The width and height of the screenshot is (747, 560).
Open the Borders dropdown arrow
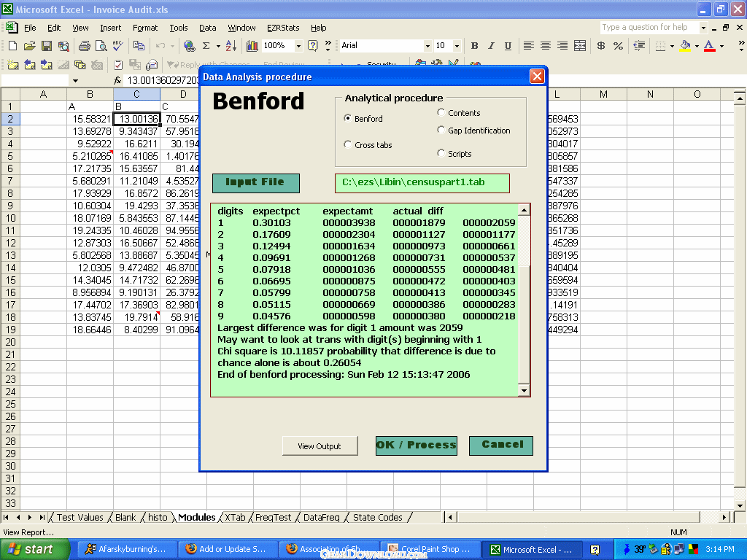click(x=672, y=46)
